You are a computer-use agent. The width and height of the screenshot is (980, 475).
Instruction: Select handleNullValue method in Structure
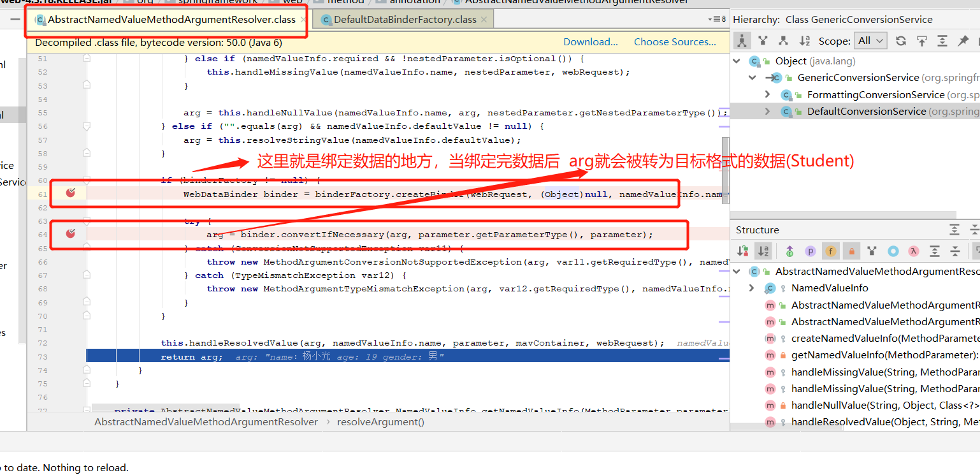tap(885, 405)
